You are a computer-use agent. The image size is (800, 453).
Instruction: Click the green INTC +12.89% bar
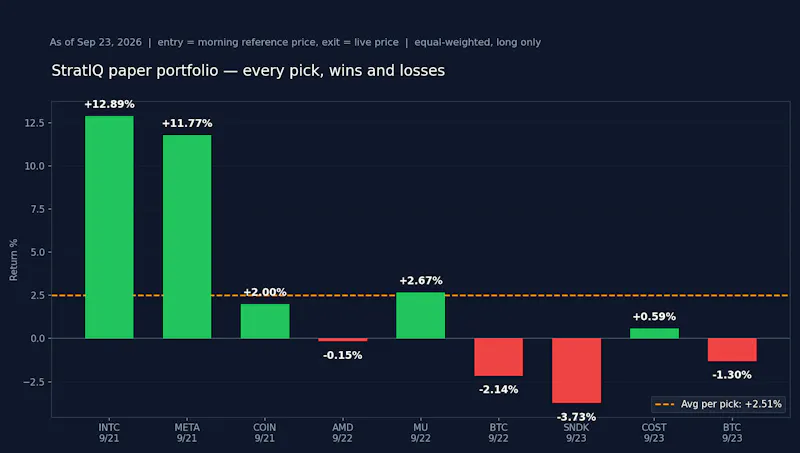[x=109, y=227]
